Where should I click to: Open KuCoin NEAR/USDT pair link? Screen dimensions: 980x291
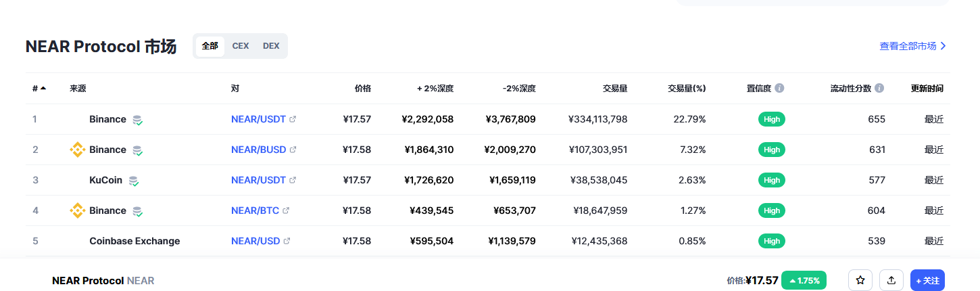pyautogui.click(x=258, y=180)
